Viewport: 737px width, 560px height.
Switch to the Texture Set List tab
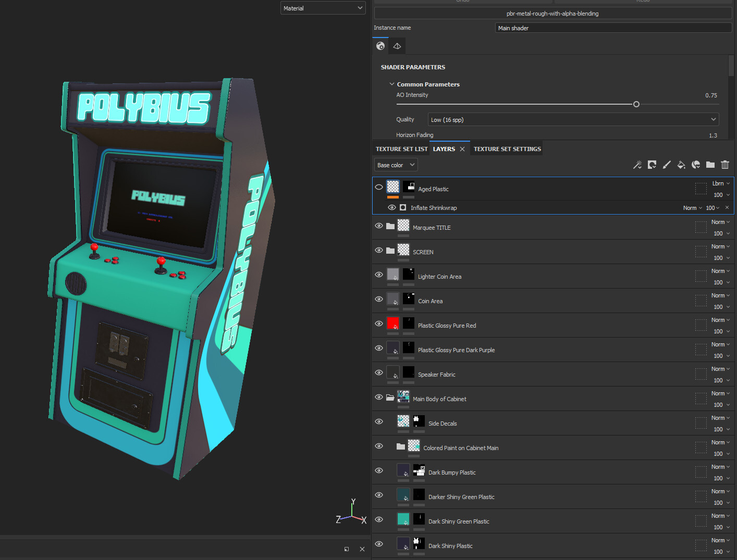click(401, 149)
